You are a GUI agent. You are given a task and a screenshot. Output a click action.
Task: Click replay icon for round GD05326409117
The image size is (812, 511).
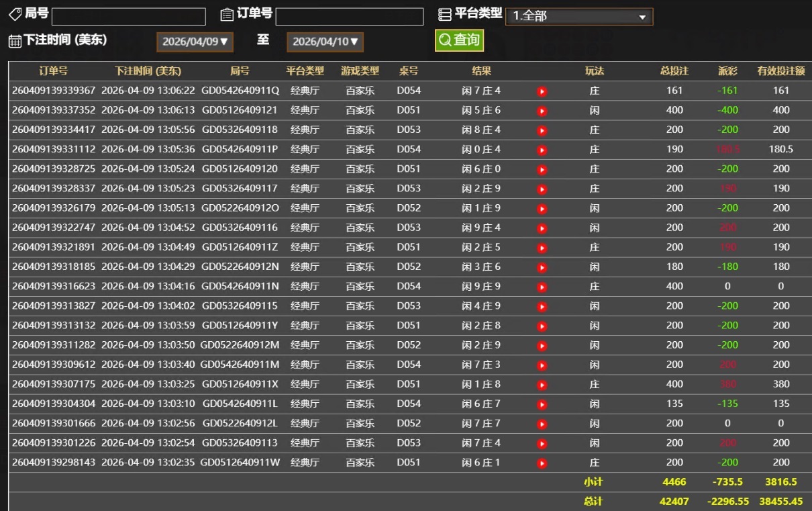click(x=542, y=189)
